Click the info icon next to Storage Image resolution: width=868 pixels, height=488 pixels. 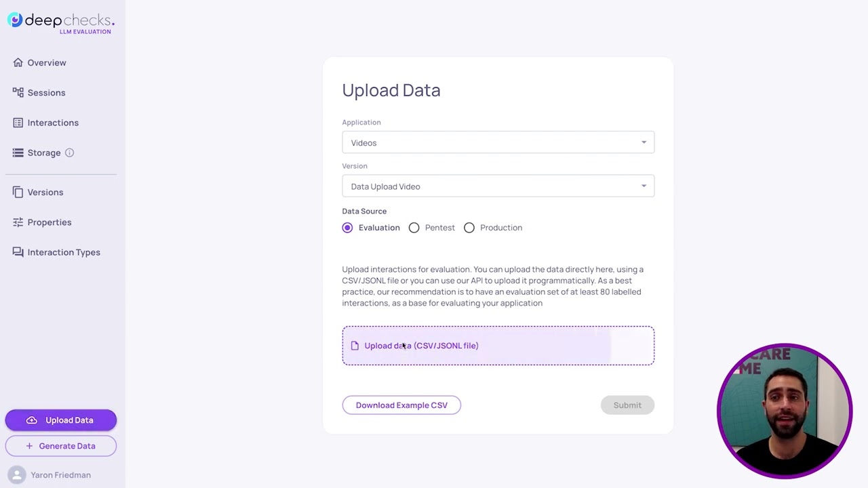pos(68,152)
